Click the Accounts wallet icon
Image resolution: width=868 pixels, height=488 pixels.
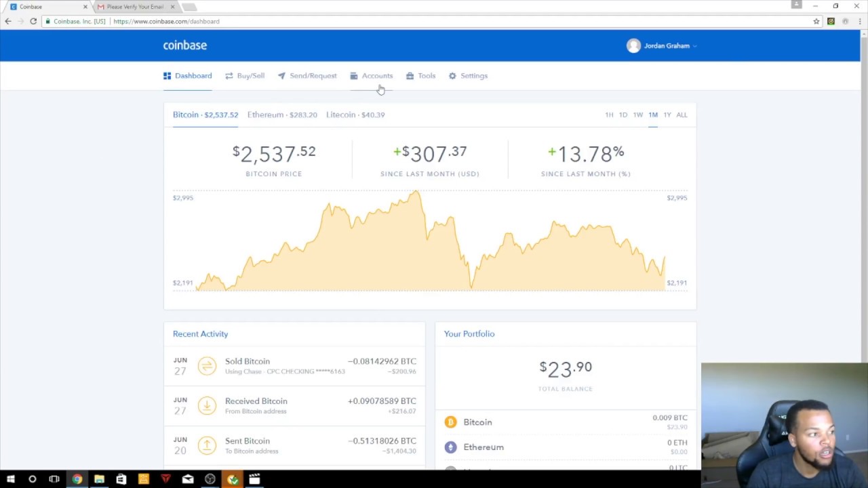point(353,76)
